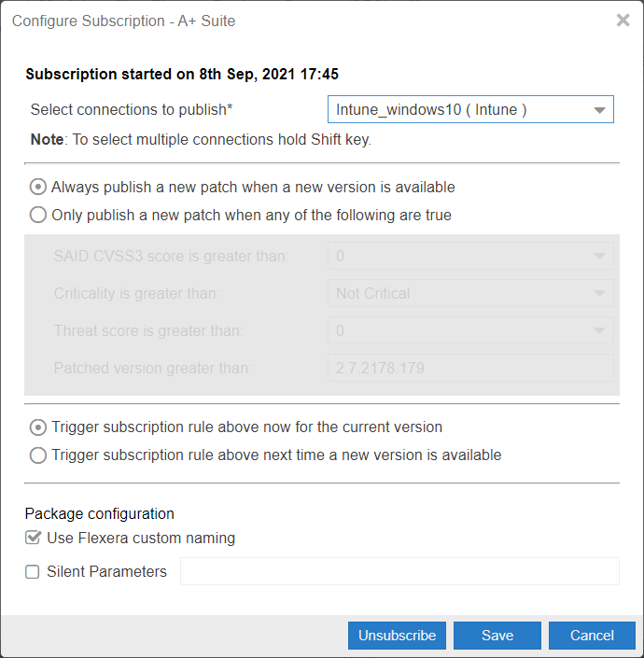Click the Criticality dropdown arrow icon
Image resolution: width=644 pixels, height=658 pixels.
(599, 293)
